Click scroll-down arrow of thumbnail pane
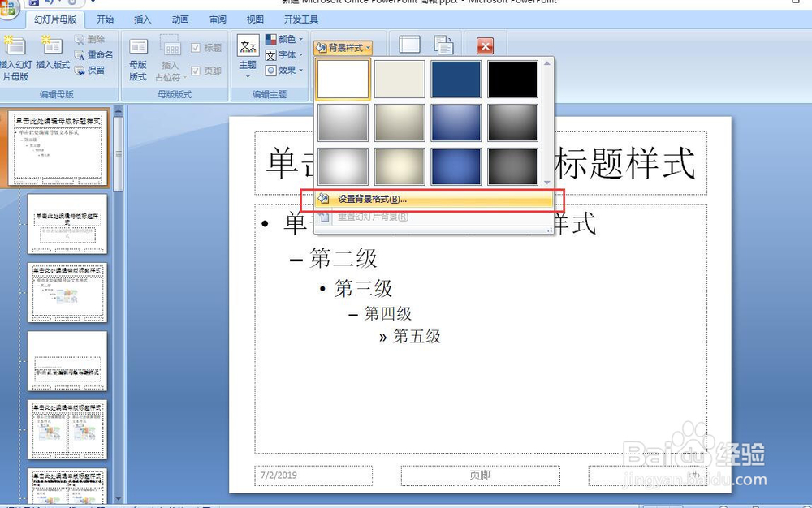 pos(118,499)
